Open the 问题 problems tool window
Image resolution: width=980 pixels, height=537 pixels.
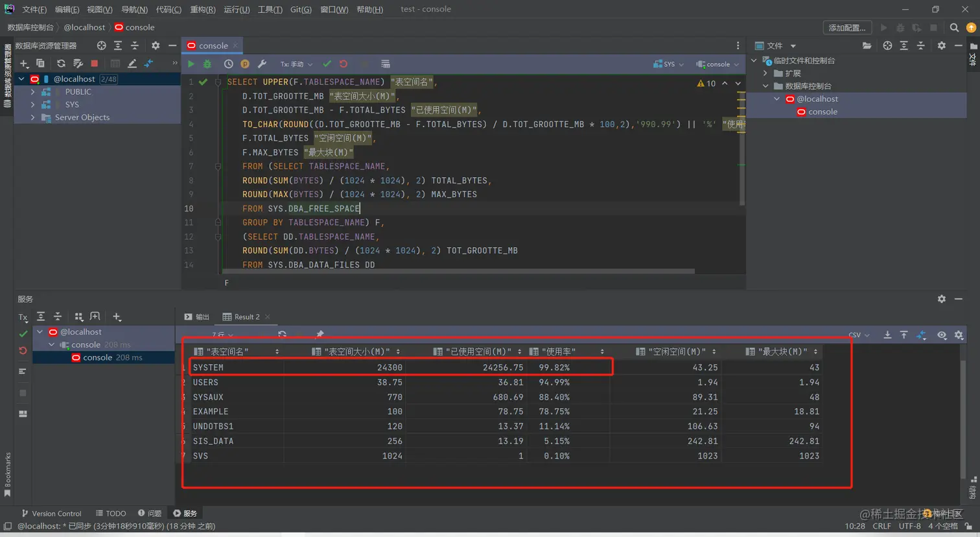pos(150,513)
